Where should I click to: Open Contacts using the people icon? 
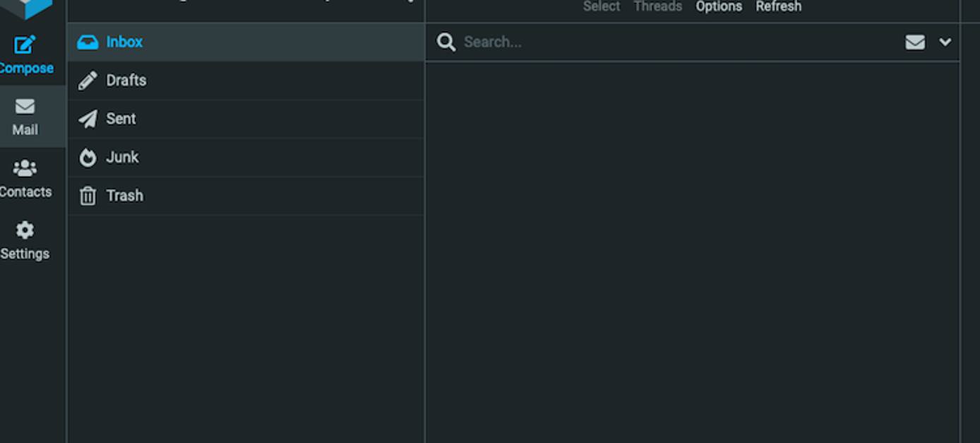coord(24,168)
